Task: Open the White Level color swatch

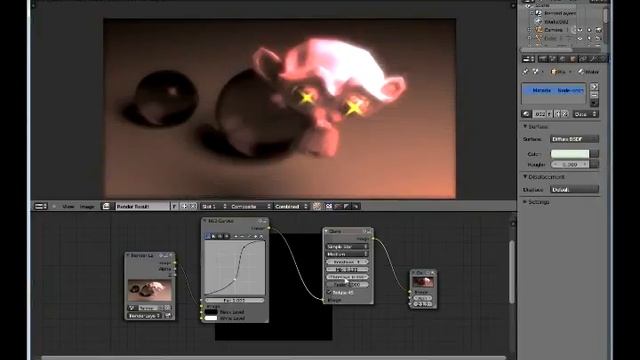Action: coord(211,318)
